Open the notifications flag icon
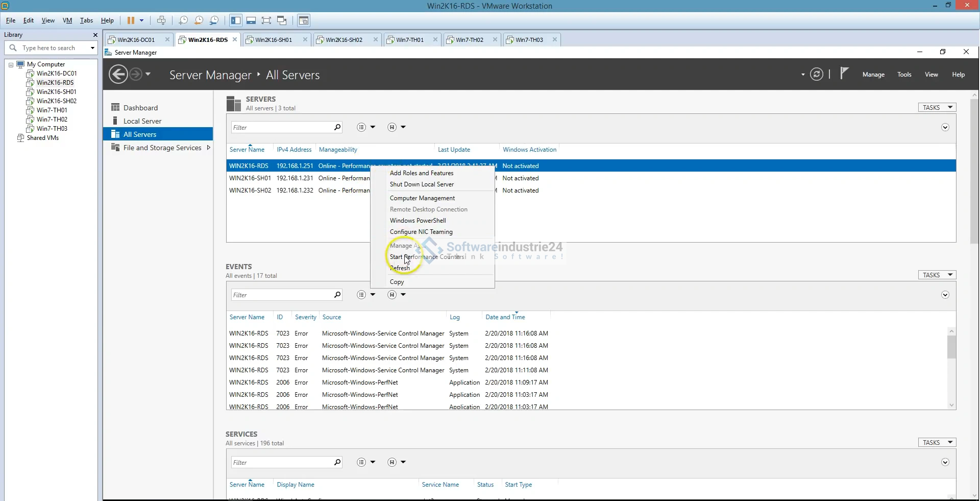The image size is (980, 501). 844,74
